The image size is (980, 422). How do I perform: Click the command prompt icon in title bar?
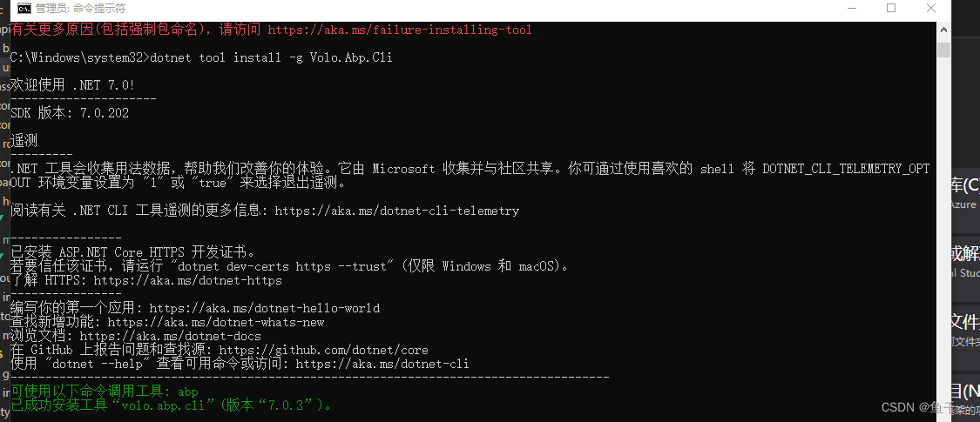point(24,9)
